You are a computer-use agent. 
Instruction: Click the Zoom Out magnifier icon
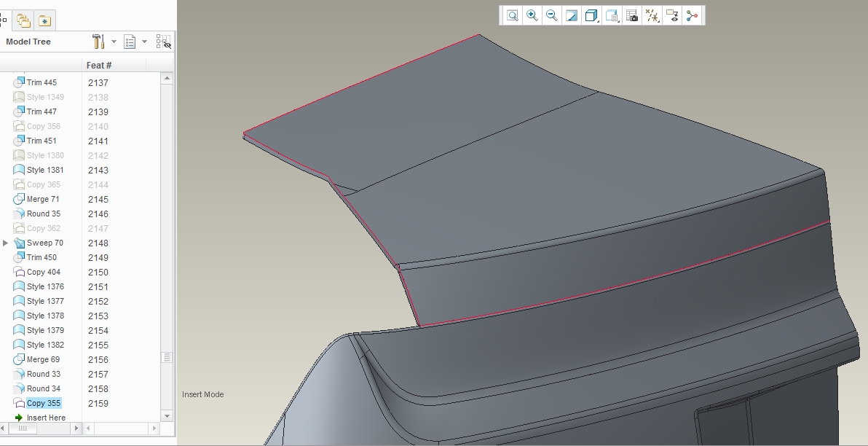551,15
